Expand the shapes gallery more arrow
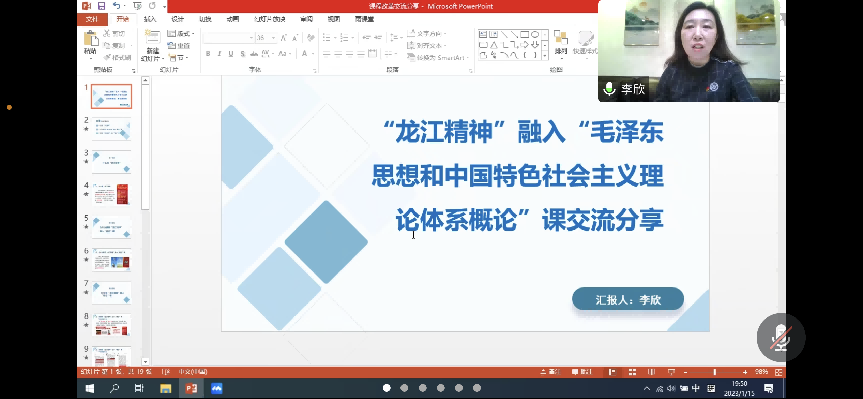Image resolution: width=863 pixels, height=399 pixels. 545,56
